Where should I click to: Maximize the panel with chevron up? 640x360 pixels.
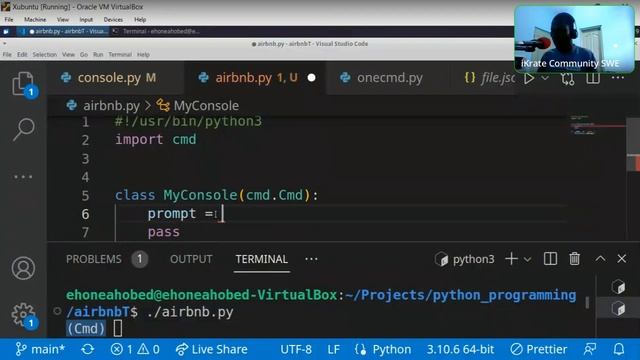tap(600, 259)
